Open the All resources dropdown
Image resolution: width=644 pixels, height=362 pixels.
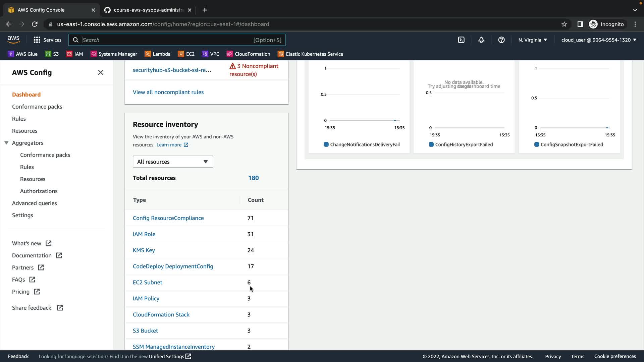click(173, 162)
